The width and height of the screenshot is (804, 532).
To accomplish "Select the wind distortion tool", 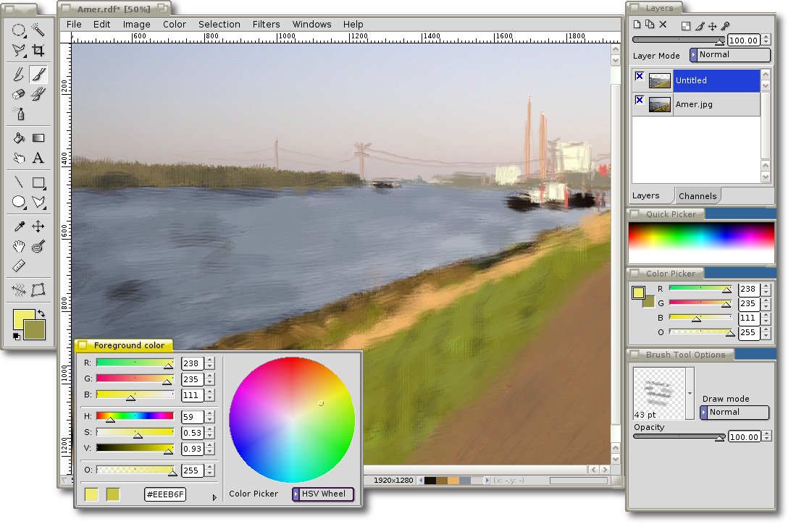I will click(18, 290).
